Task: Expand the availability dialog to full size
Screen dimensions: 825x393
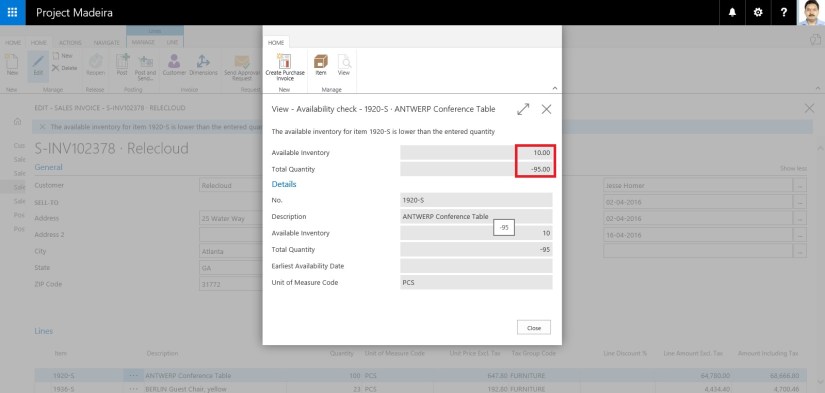Action: point(523,109)
